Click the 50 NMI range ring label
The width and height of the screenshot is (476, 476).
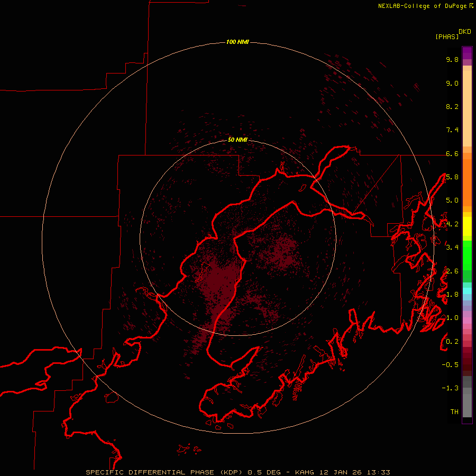(237, 140)
